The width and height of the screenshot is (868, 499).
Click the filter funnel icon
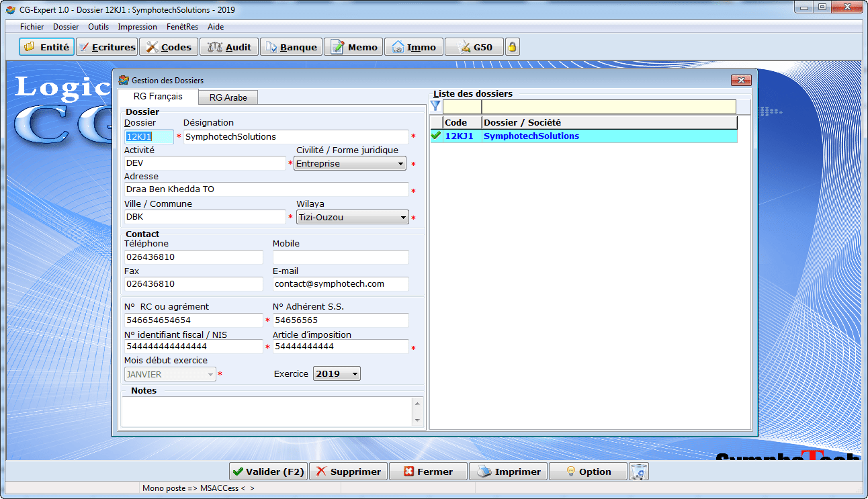(435, 106)
